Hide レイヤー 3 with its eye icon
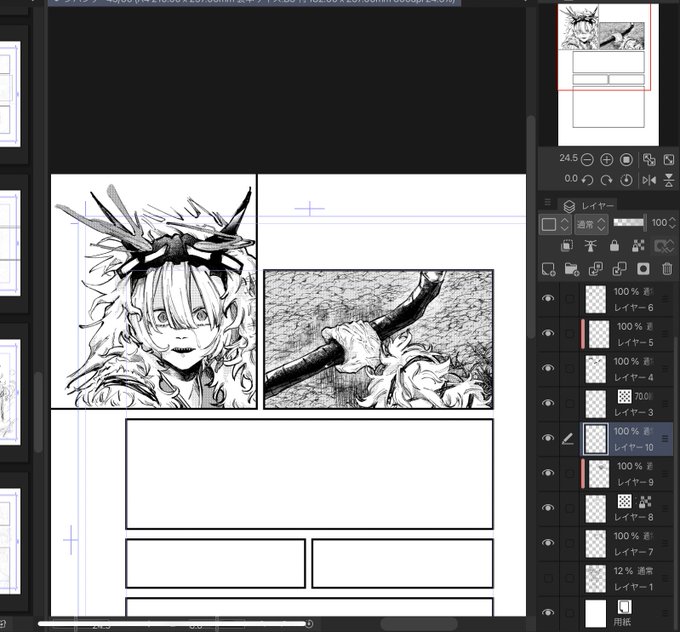 click(548, 403)
